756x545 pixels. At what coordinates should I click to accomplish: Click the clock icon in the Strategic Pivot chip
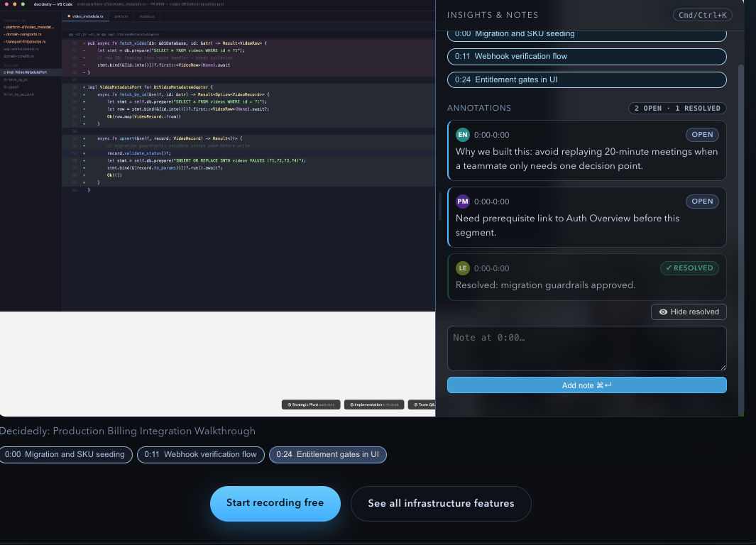(290, 404)
